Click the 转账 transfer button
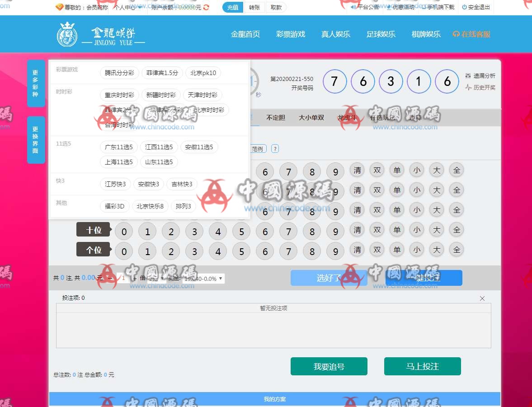 point(254,7)
